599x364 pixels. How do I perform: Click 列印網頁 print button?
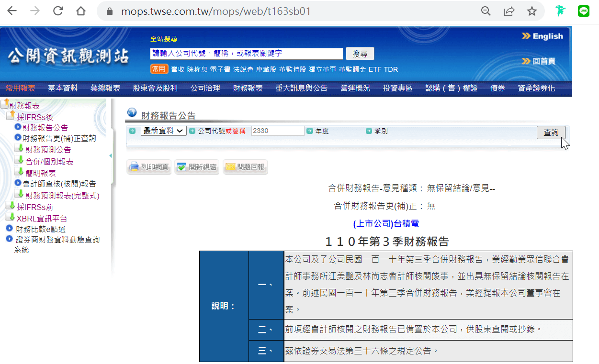tap(149, 167)
